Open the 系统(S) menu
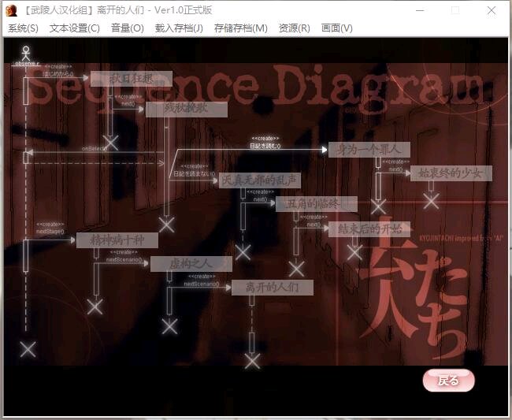This screenshot has width=512, height=420. point(23,28)
